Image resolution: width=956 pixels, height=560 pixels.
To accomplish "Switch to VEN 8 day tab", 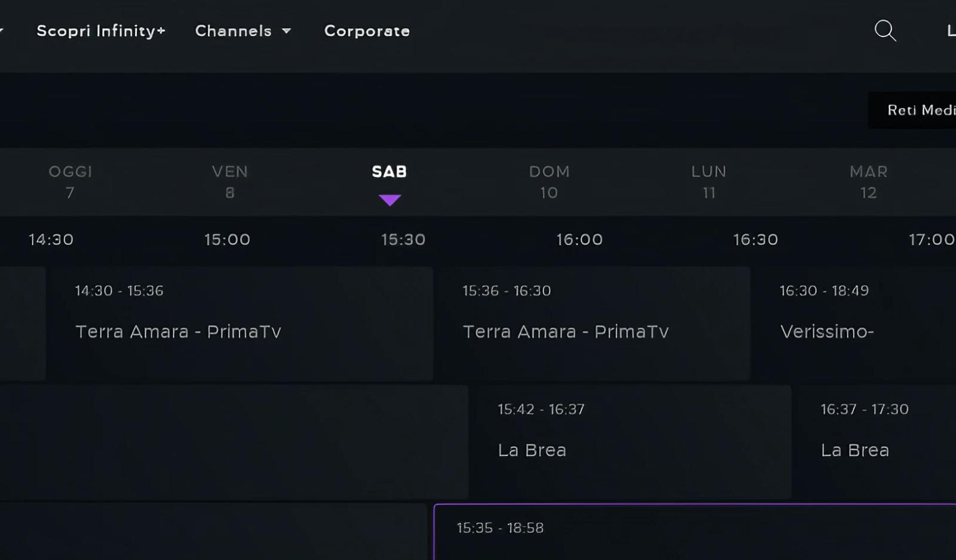I will click(x=230, y=181).
